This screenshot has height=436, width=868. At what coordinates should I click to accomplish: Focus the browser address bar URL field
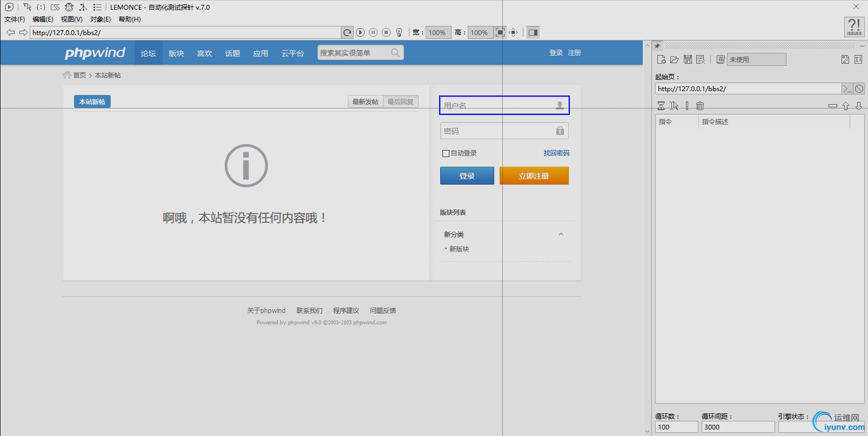tap(185, 32)
